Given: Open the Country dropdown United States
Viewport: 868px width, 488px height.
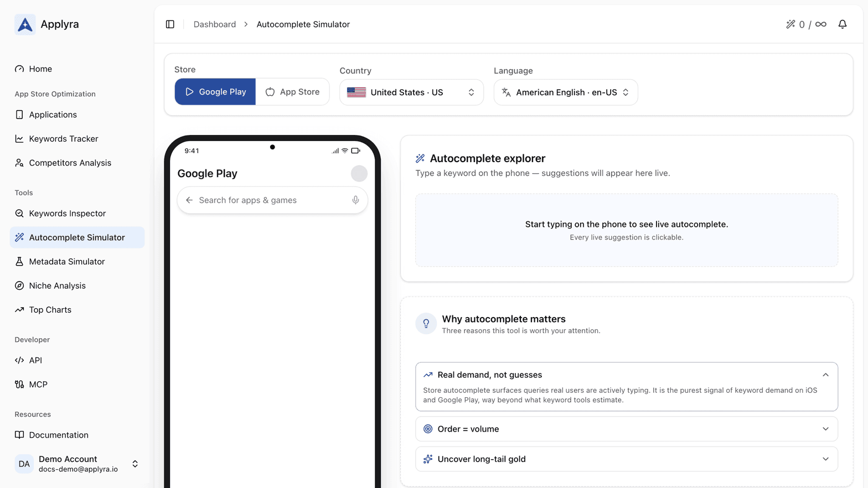Looking at the screenshot, I should point(411,92).
